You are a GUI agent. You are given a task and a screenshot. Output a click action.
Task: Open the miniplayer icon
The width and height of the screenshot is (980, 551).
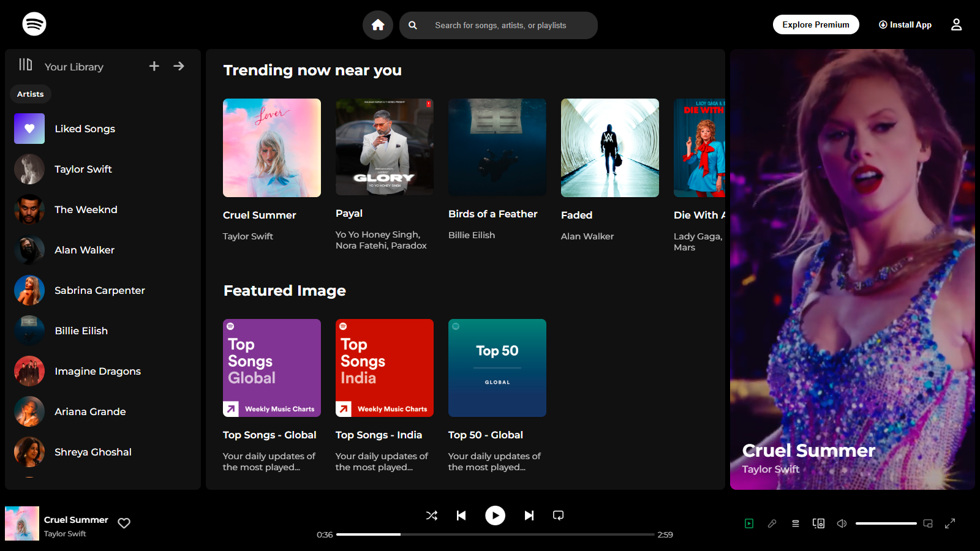[928, 523]
